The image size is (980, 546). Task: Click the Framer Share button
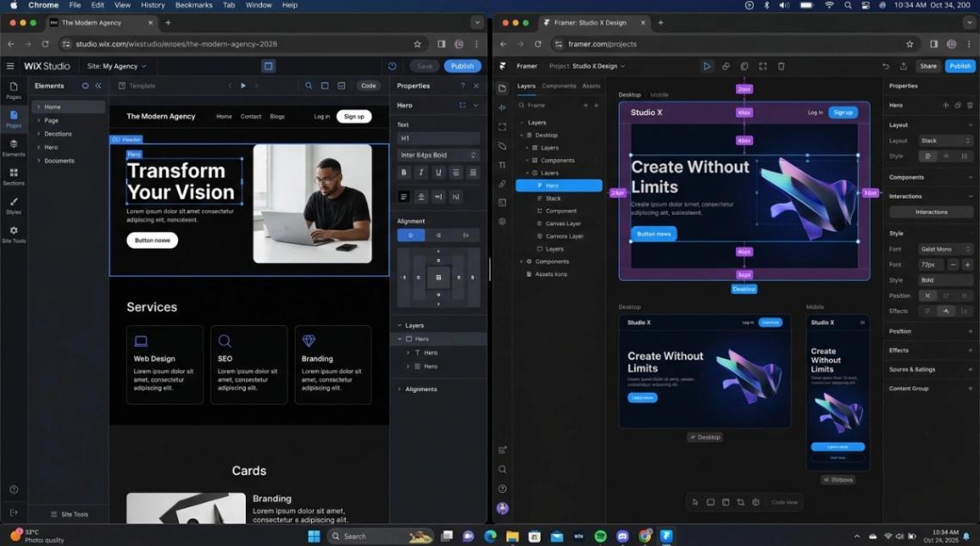click(x=928, y=65)
